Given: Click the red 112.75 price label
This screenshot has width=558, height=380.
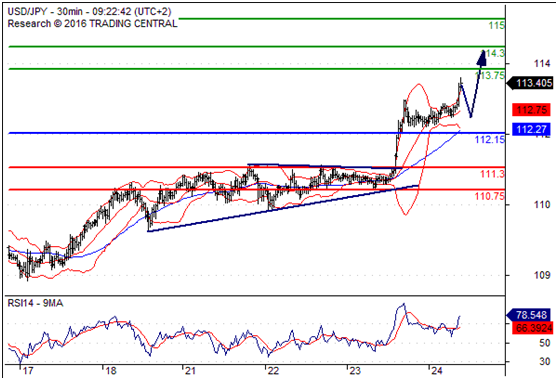Looking at the screenshot, I should point(531,110).
